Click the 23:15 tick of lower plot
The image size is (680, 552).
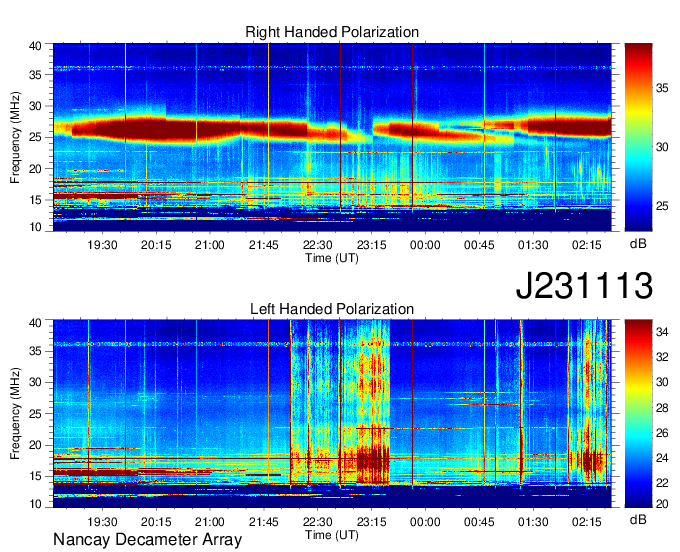coord(372,522)
